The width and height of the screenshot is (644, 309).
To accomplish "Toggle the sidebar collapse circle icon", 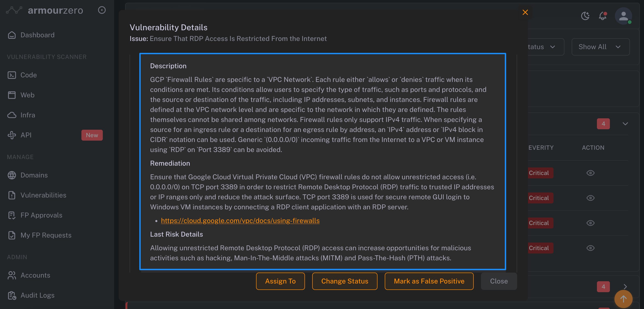I will pos(102,10).
